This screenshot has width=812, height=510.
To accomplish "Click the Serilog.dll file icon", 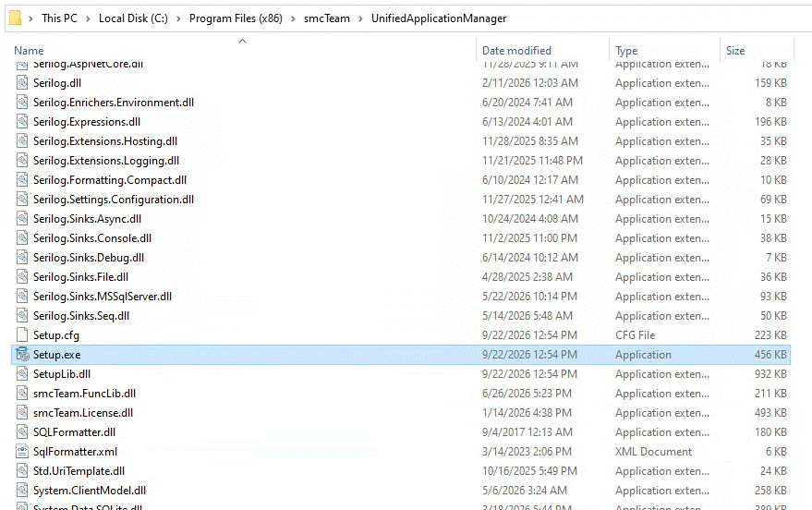I will (x=22, y=83).
